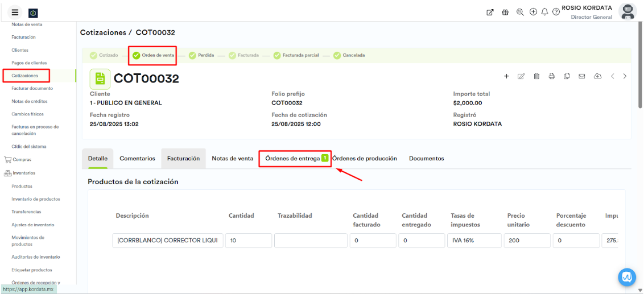The height and width of the screenshot is (294, 644).
Task: Download the quotation with the cloud icon
Action: click(x=597, y=76)
